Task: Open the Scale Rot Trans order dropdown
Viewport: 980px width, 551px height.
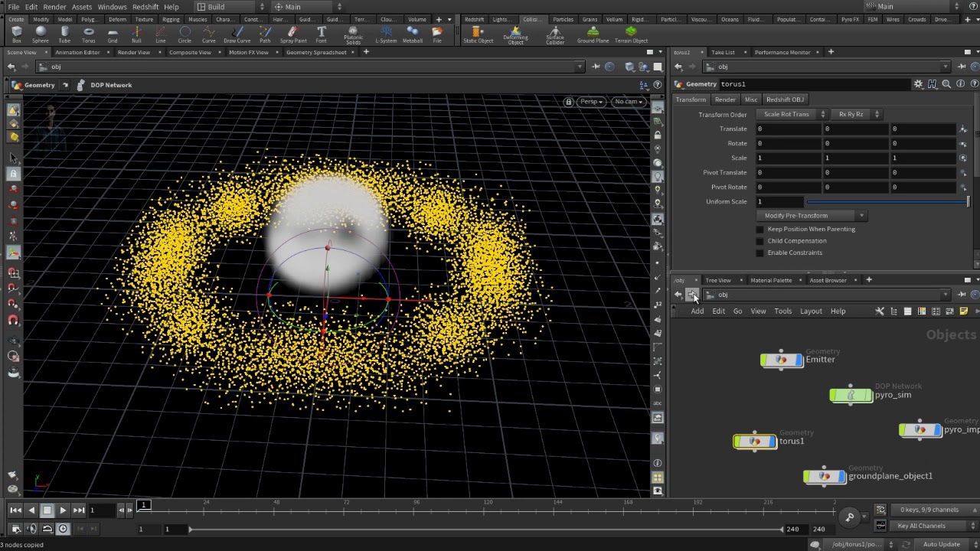Action: [x=792, y=114]
